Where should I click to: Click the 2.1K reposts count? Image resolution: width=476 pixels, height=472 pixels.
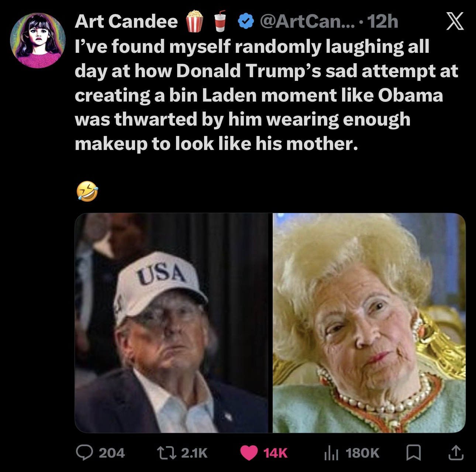(x=193, y=452)
